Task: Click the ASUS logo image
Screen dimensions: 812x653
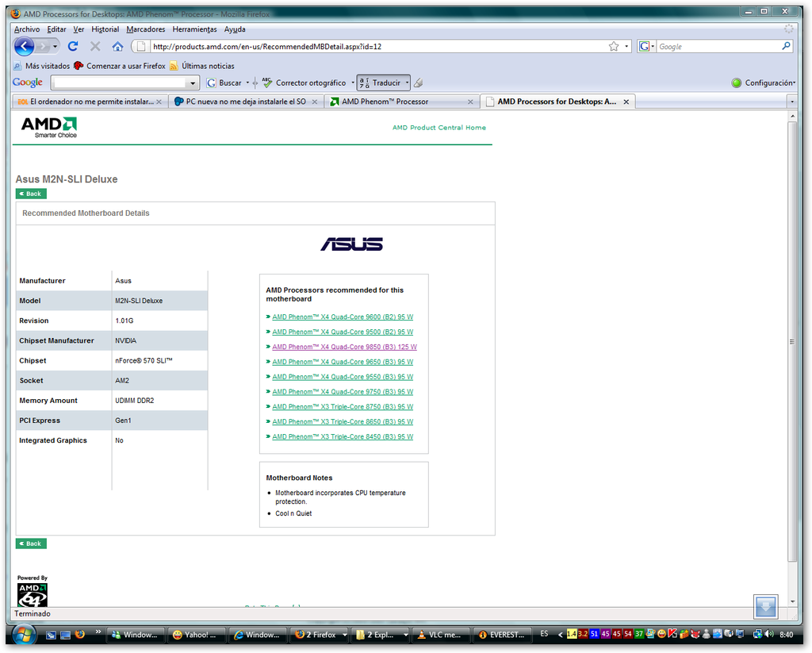Action: tap(351, 244)
